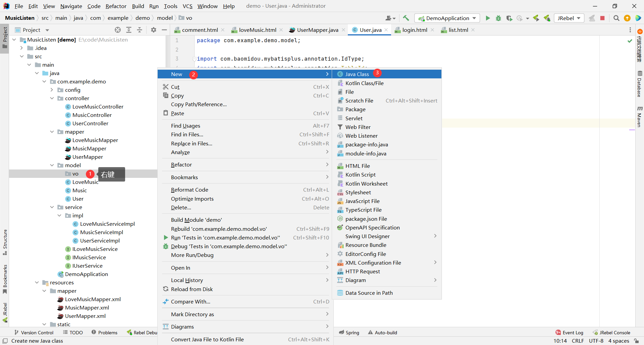
Task: Collapse all nodes in the Project panel
Action: click(x=140, y=30)
